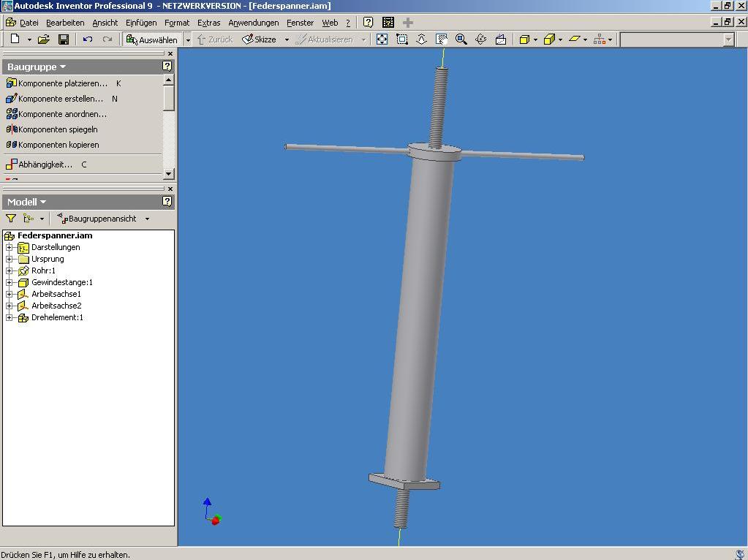The width and height of the screenshot is (748, 560).
Task: Open the Ansicht menu
Action: pyautogui.click(x=105, y=23)
